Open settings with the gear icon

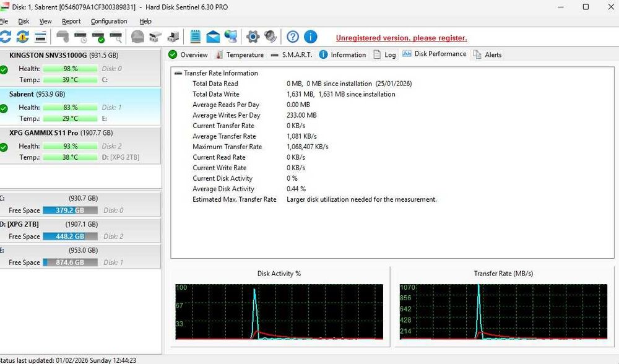click(x=253, y=37)
